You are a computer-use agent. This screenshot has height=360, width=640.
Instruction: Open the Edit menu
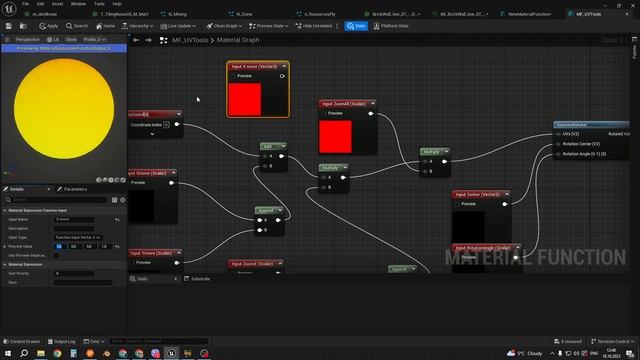(x=40, y=4)
